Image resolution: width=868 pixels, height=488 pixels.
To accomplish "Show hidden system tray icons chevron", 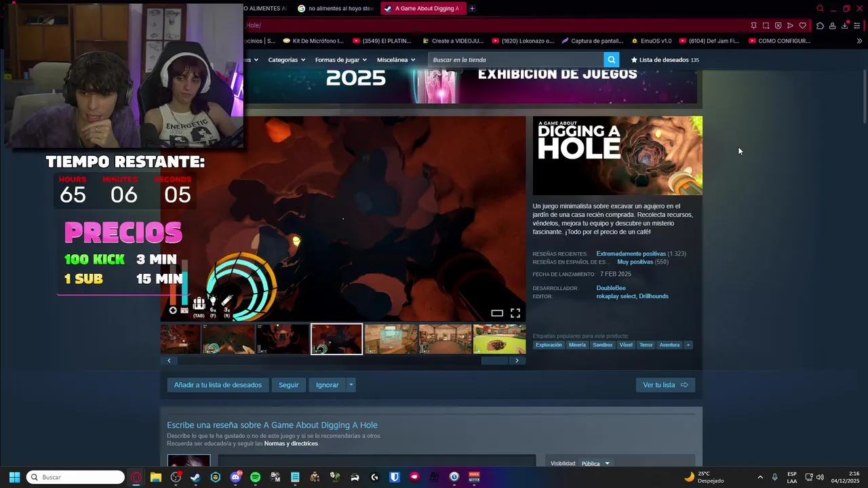I will tap(760, 477).
